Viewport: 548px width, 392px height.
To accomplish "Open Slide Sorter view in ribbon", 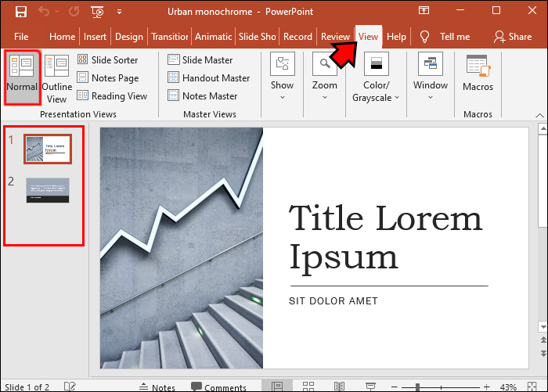I will pos(108,59).
